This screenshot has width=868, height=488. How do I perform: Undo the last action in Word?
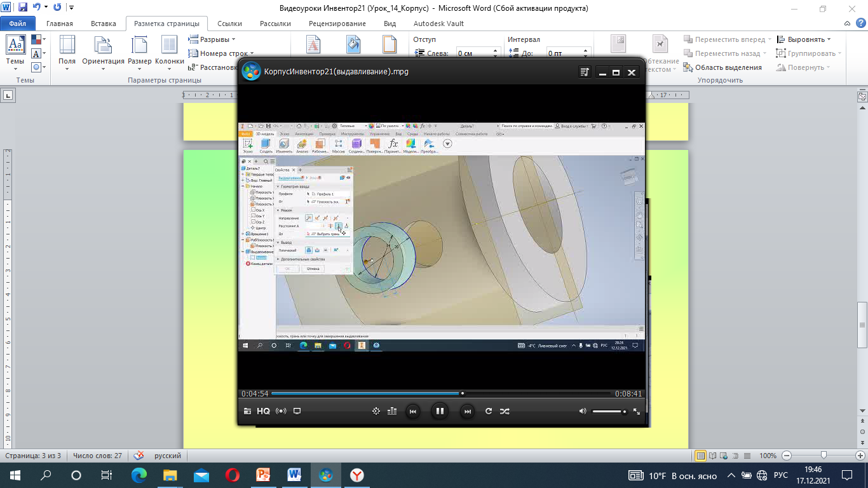point(37,8)
